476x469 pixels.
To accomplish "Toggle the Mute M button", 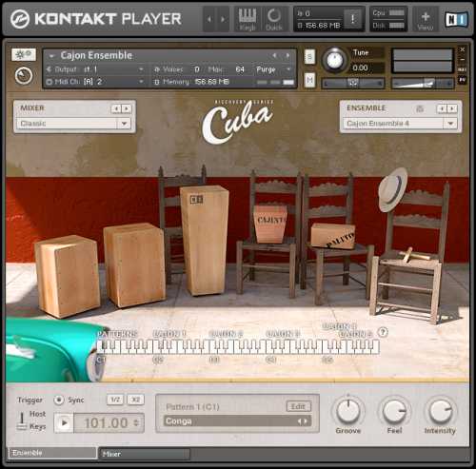I will pyautogui.click(x=309, y=80).
